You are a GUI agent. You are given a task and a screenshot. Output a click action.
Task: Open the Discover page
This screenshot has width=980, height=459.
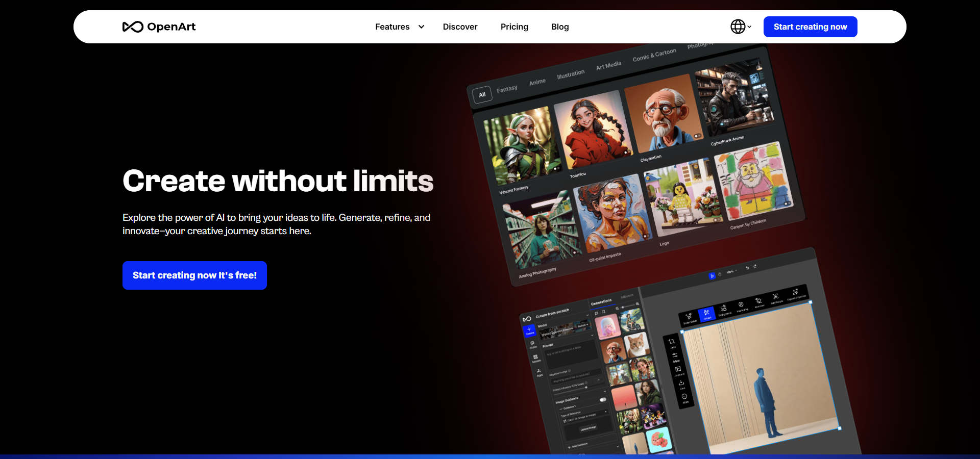pos(460,27)
